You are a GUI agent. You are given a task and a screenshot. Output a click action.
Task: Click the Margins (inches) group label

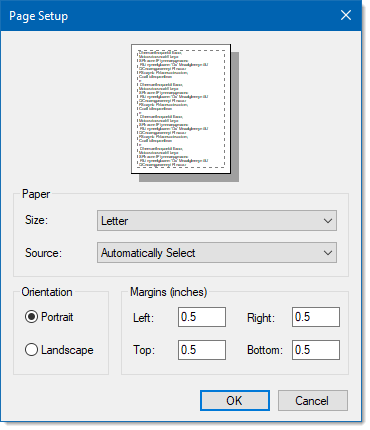pyautogui.click(x=168, y=292)
